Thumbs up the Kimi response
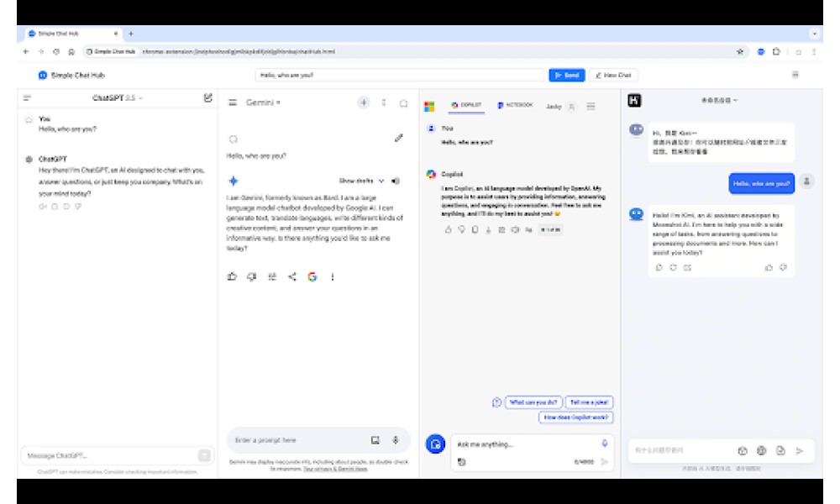Image resolution: width=840 pixels, height=504 pixels. (x=769, y=267)
